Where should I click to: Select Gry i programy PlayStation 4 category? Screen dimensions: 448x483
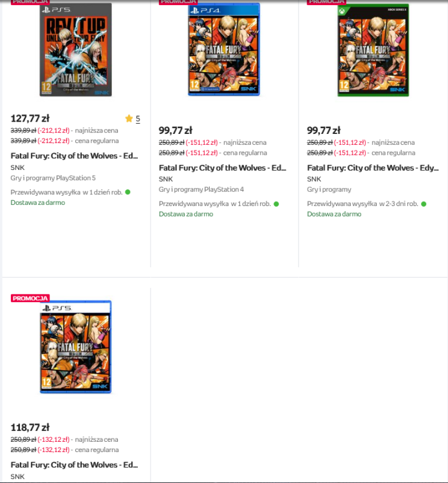(x=201, y=189)
